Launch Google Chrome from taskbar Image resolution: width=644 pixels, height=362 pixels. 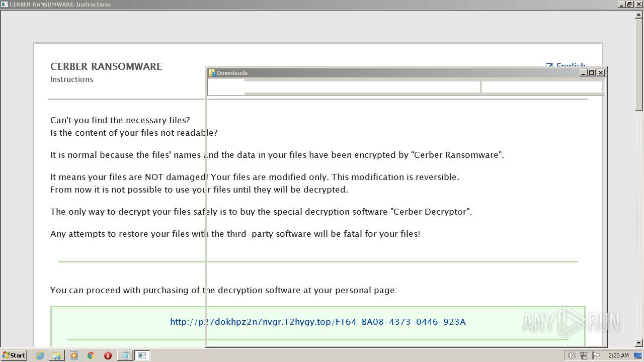coord(91,355)
